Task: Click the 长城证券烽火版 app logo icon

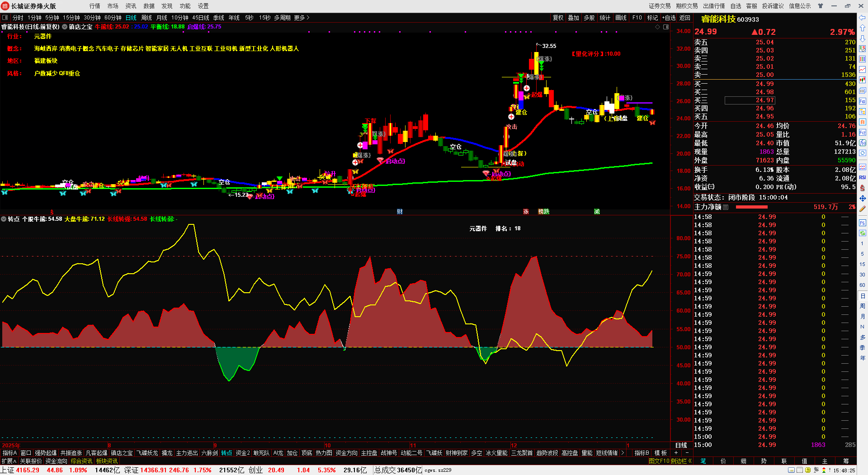Action: click(6, 6)
